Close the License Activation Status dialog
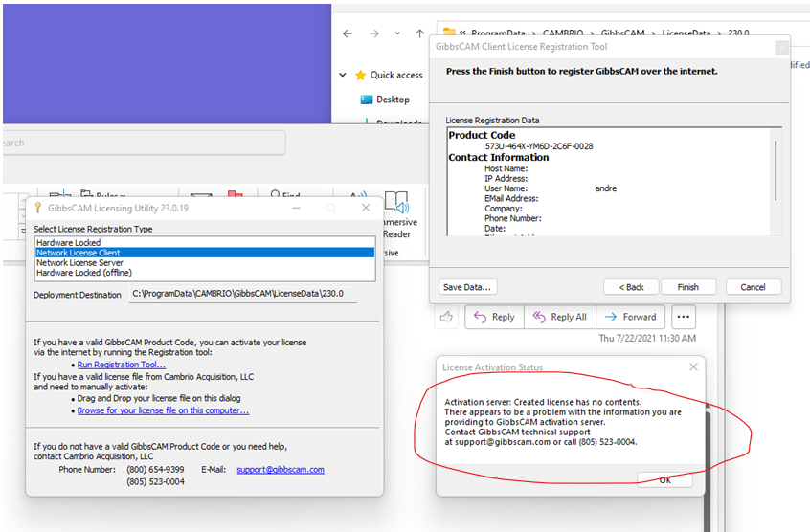Viewport: 810px width, 532px height. 694,366
